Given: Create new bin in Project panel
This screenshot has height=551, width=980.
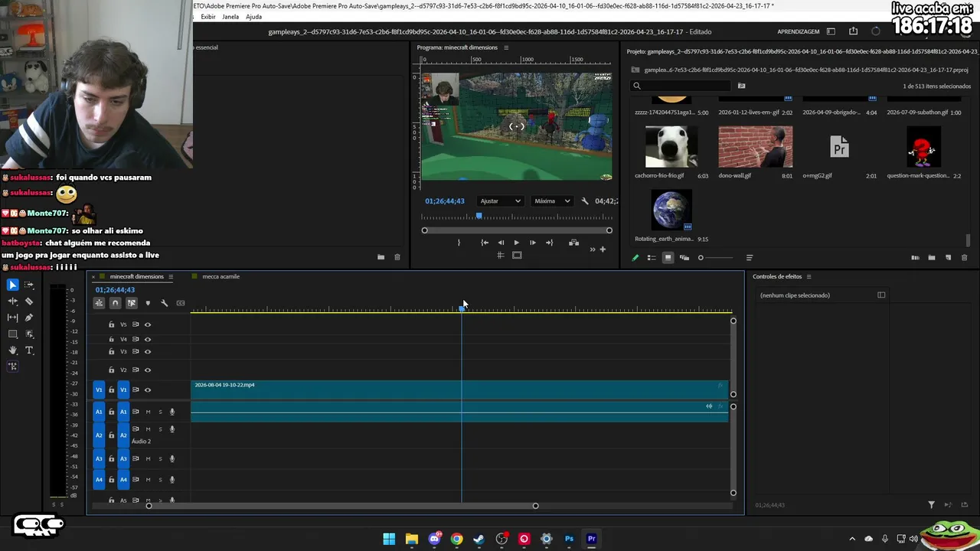Looking at the screenshot, I should [x=932, y=258].
